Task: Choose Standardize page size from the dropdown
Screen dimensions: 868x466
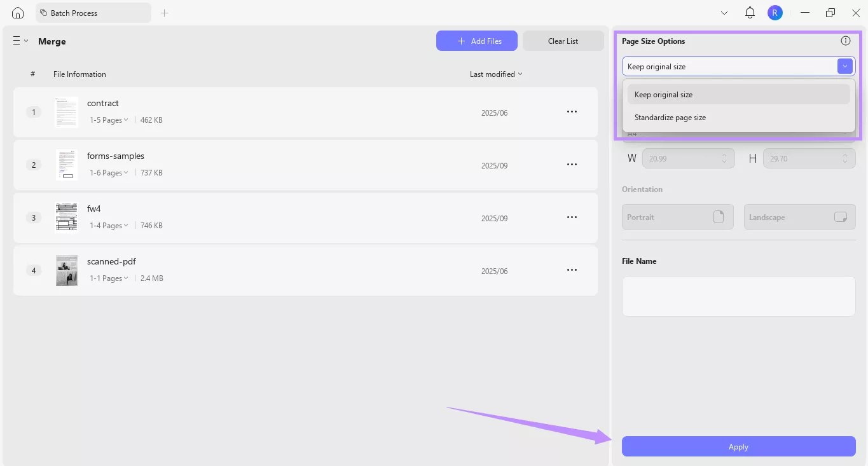Action: pos(670,117)
